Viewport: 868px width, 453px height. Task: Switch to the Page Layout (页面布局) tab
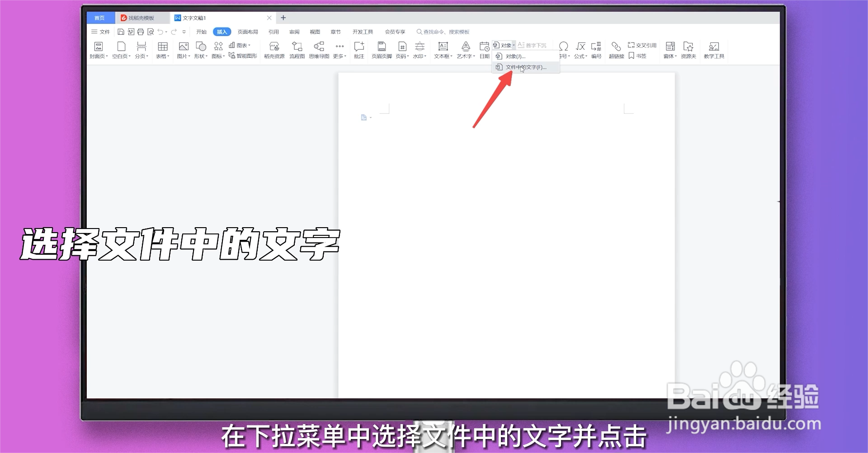[x=248, y=32]
